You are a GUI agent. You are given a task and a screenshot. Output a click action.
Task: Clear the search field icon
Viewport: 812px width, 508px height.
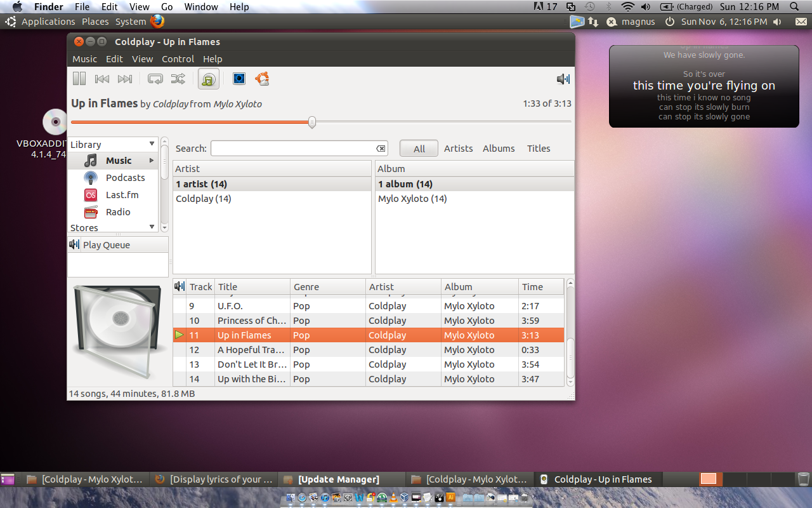[x=381, y=149]
